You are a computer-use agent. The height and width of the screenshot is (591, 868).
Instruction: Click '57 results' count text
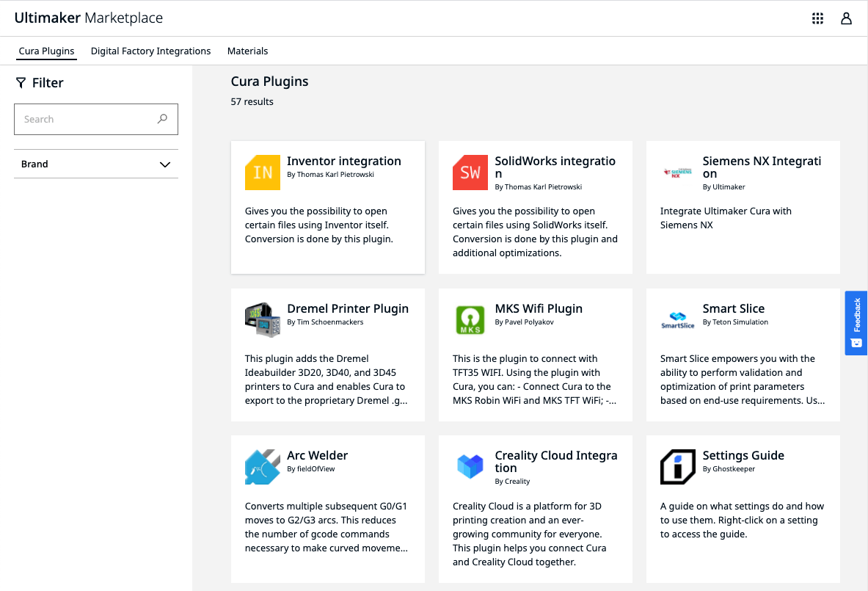click(x=252, y=101)
